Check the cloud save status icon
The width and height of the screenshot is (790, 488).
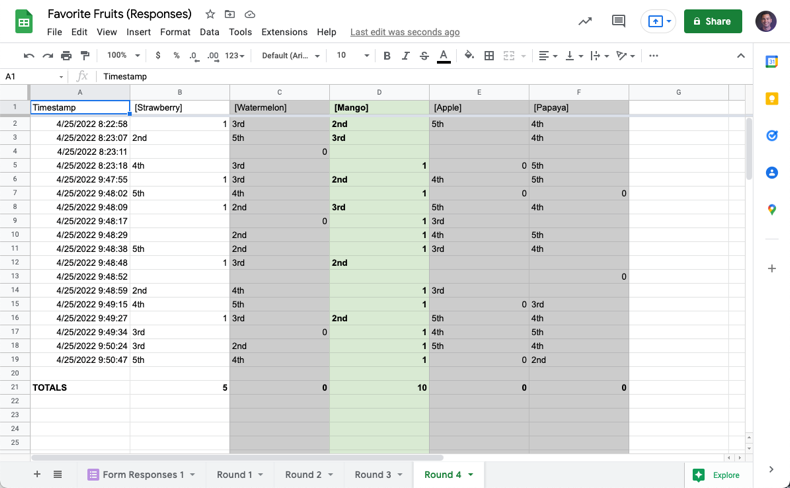click(x=249, y=14)
